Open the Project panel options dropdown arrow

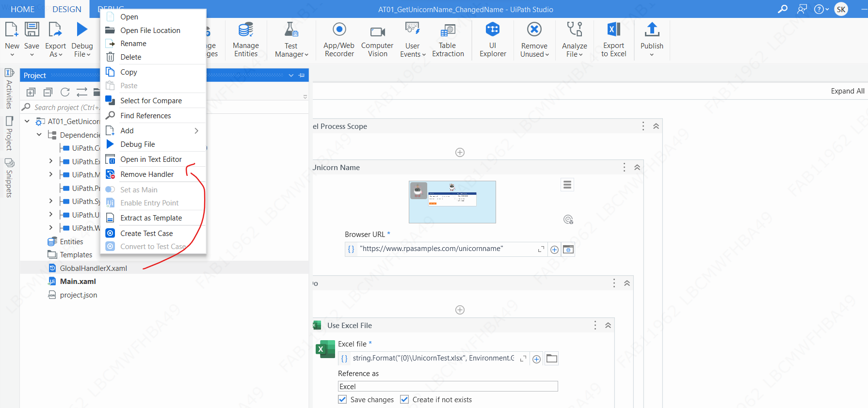click(x=291, y=75)
